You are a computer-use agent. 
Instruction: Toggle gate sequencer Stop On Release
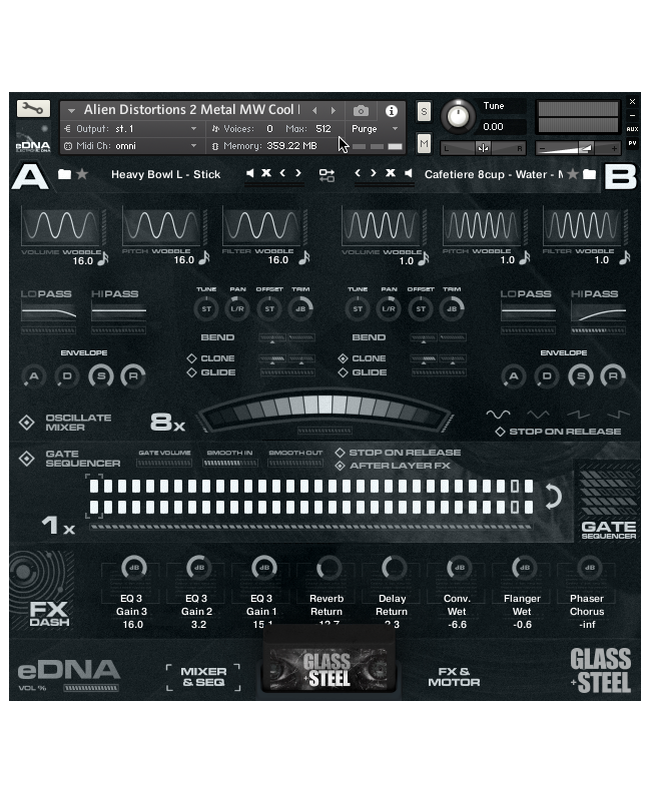point(340,452)
